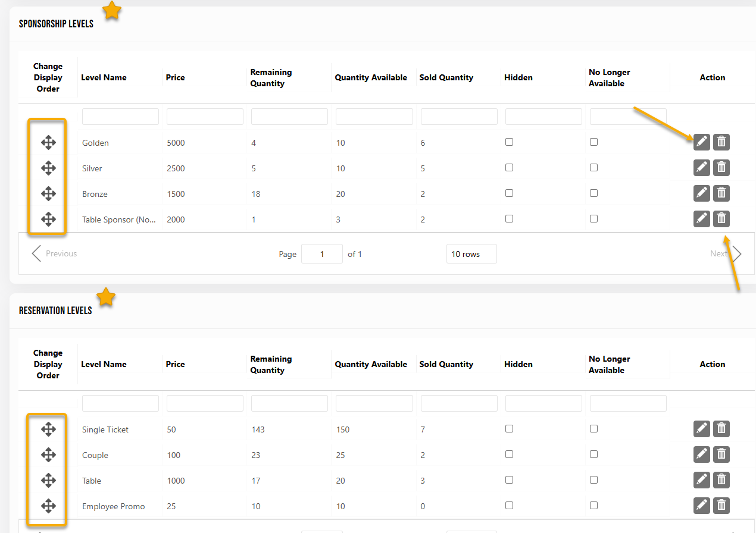756x533 pixels.
Task: Select the Golden level name cell
Action: 95,143
